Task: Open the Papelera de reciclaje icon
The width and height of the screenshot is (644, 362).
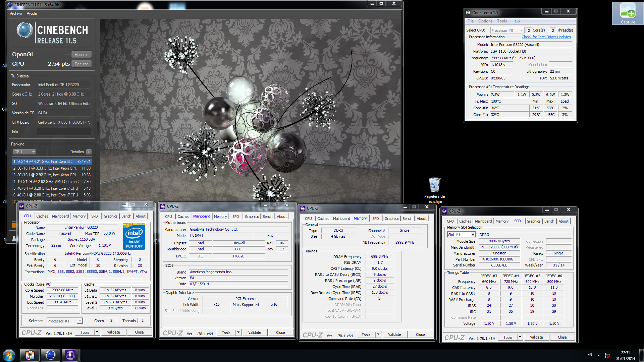Action: click(434, 190)
